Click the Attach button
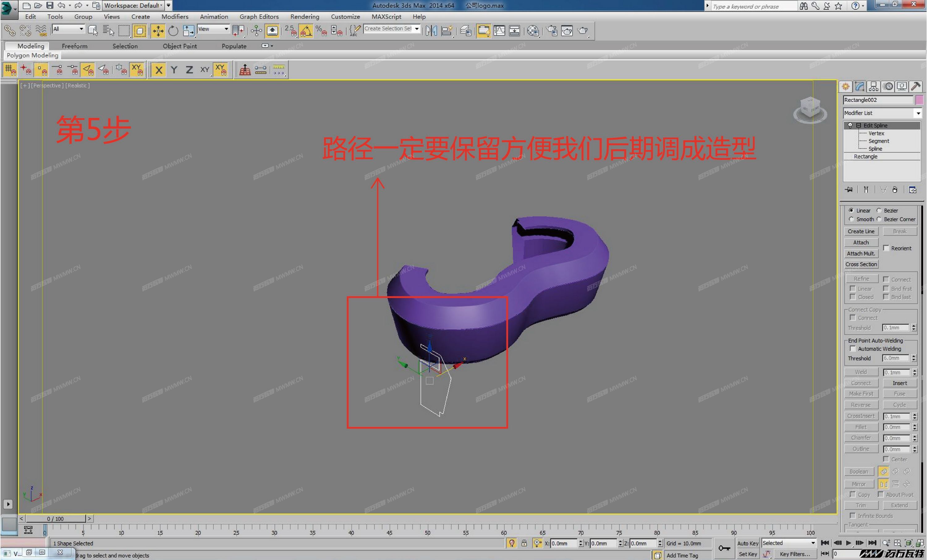The width and height of the screenshot is (927, 560). pos(861,242)
